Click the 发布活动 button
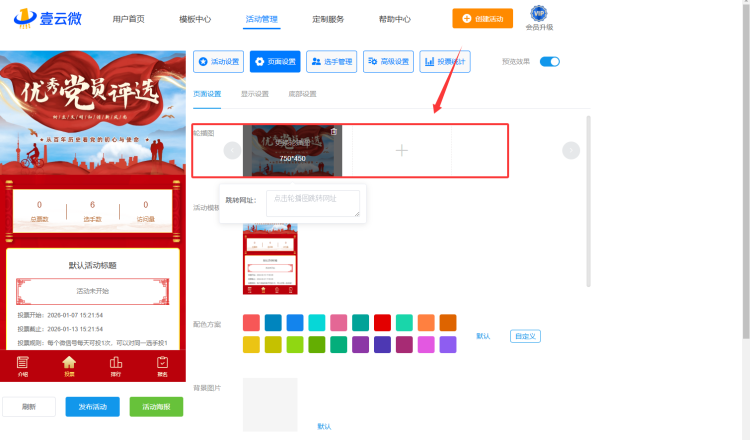The width and height of the screenshot is (750, 440). tap(93, 407)
